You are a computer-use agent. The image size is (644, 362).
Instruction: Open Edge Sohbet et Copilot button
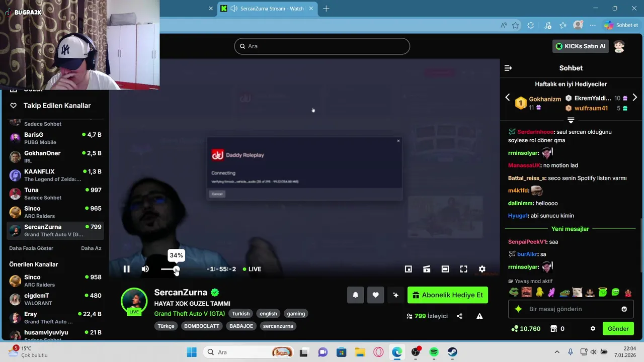621,25
